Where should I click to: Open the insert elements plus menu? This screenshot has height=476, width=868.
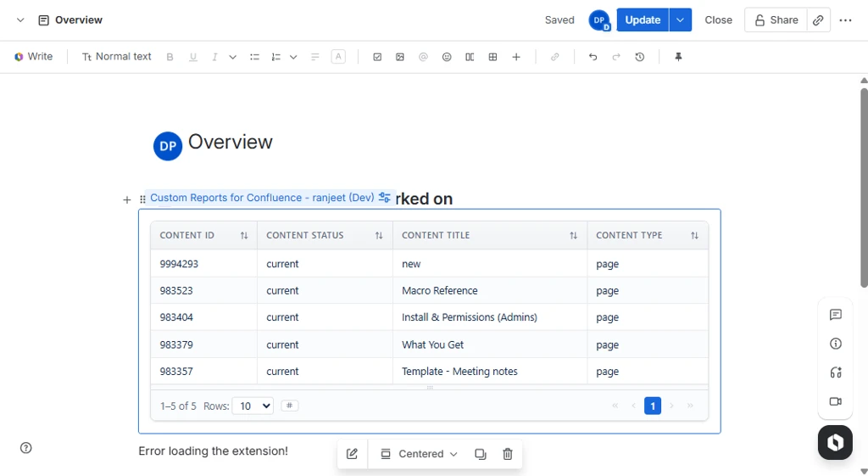point(516,57)
